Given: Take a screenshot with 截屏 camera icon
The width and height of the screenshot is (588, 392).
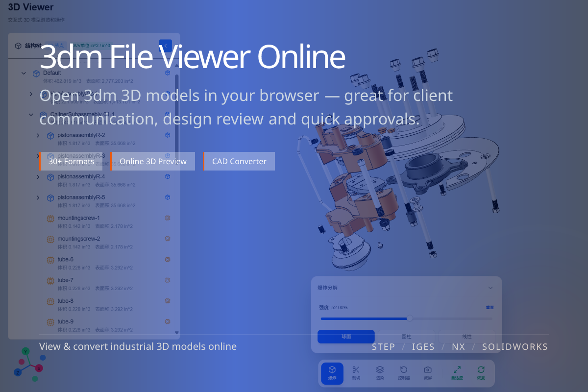Looking at the screenshot, I should (428, 373).
